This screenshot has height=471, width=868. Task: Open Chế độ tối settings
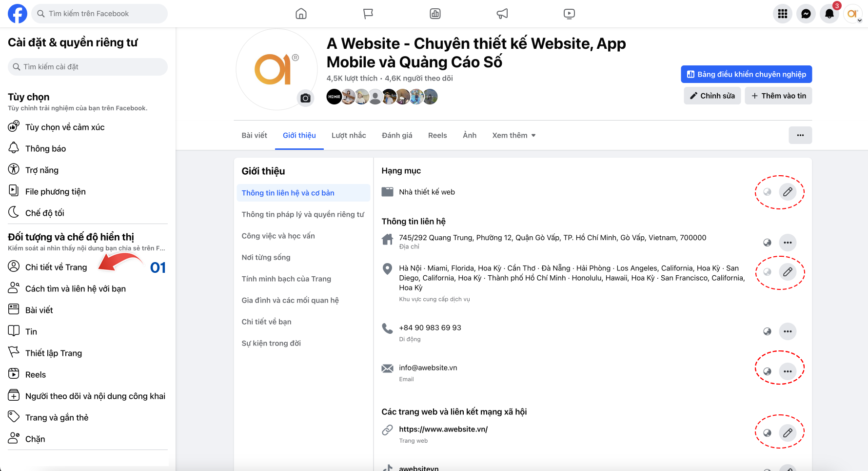88,213
